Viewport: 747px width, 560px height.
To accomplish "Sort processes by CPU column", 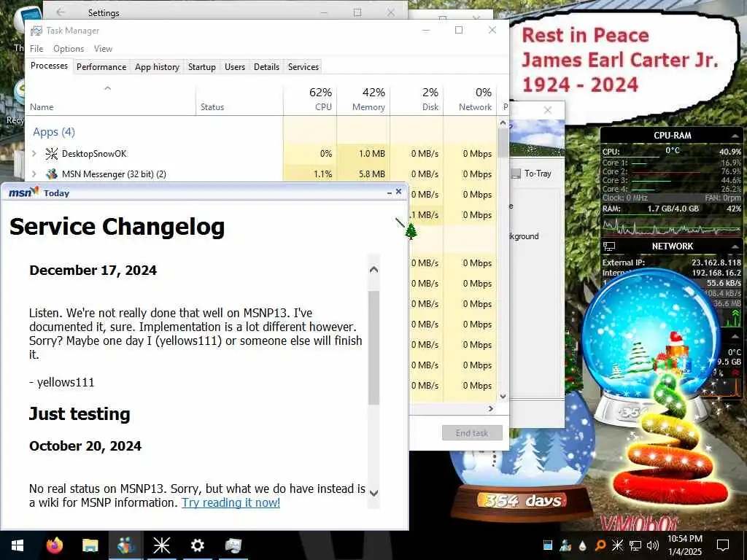I will click(x=310, y=99).
